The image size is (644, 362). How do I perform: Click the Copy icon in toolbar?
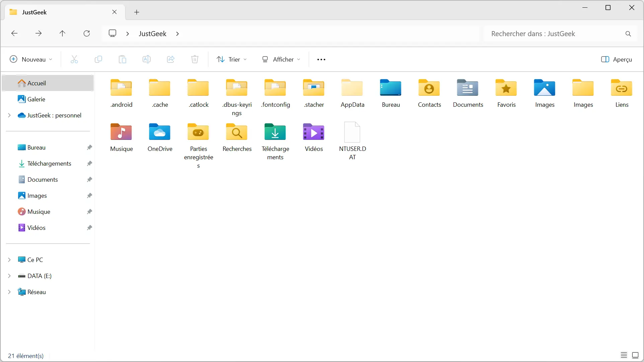(x=98, y=59)
